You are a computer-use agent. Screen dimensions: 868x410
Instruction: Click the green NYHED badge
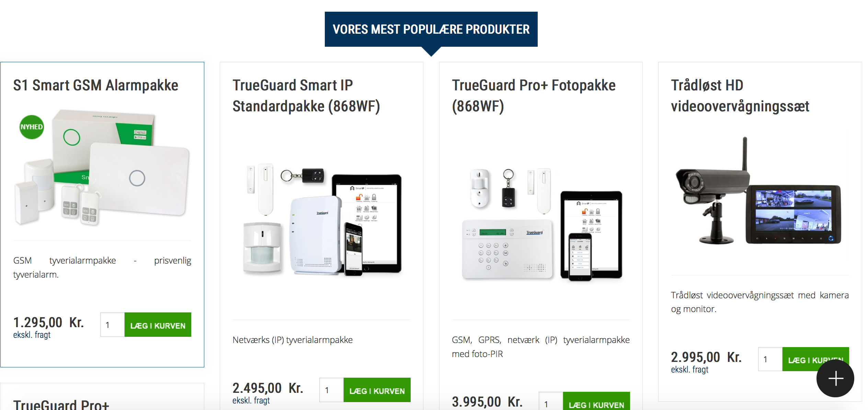pos(32,127)
